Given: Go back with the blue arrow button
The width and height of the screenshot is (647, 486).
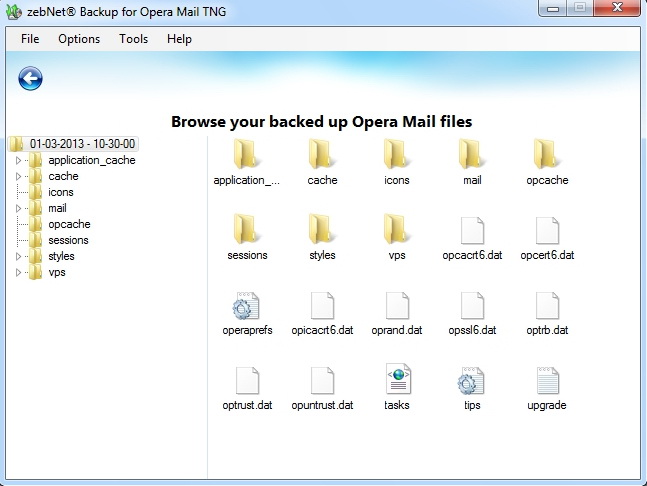Looking at the screenshot, I should click(x=30, y=78).
